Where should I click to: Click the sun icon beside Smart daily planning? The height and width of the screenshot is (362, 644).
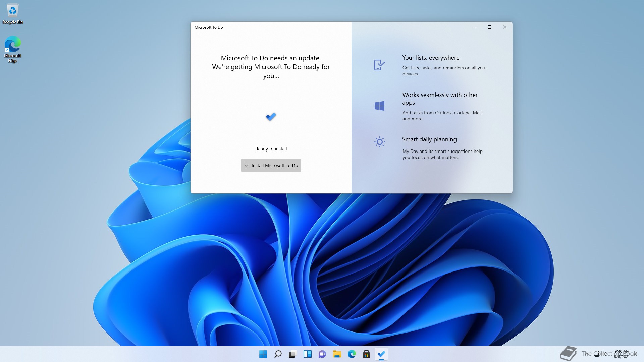(x=379, y=142)
